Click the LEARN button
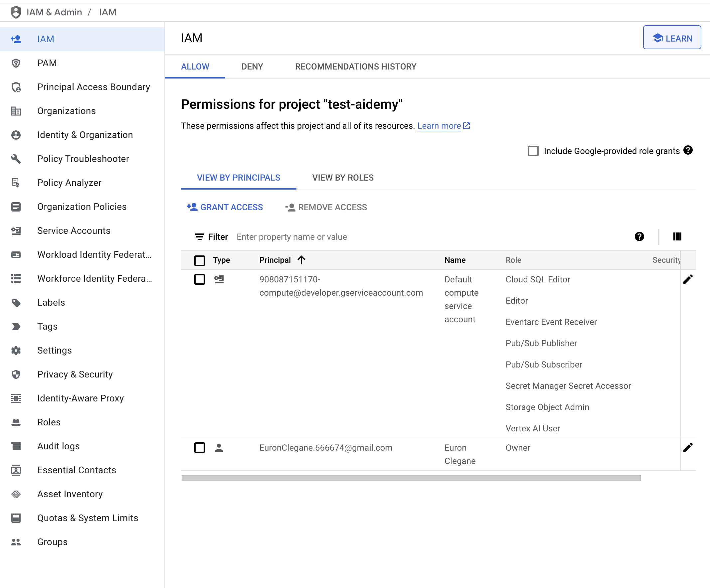The width and height of the screenshot is (710, 588). pos(672,38)
